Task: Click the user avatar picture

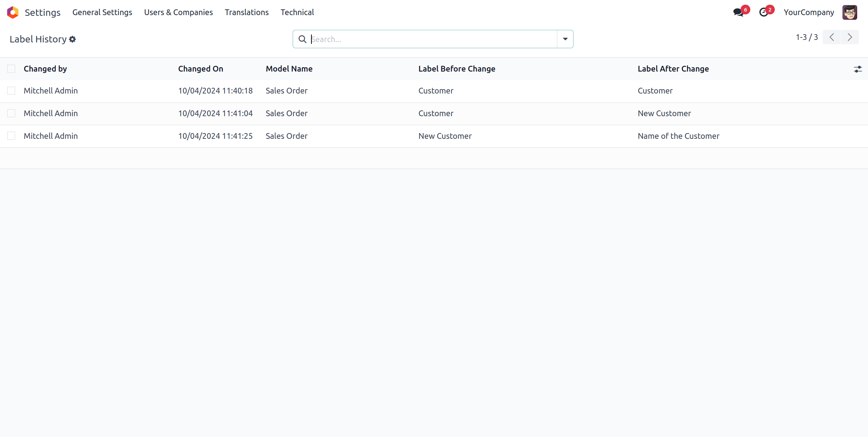Action: click(x=849, y=12)
